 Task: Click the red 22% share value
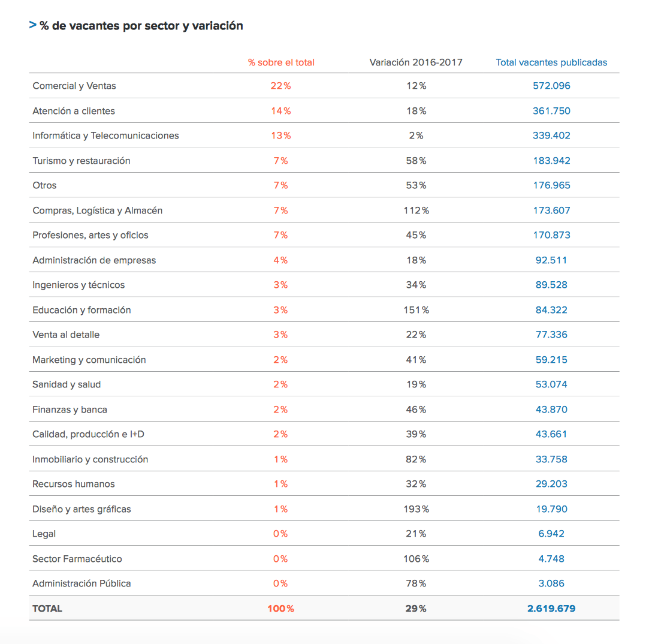pos(280,86)
